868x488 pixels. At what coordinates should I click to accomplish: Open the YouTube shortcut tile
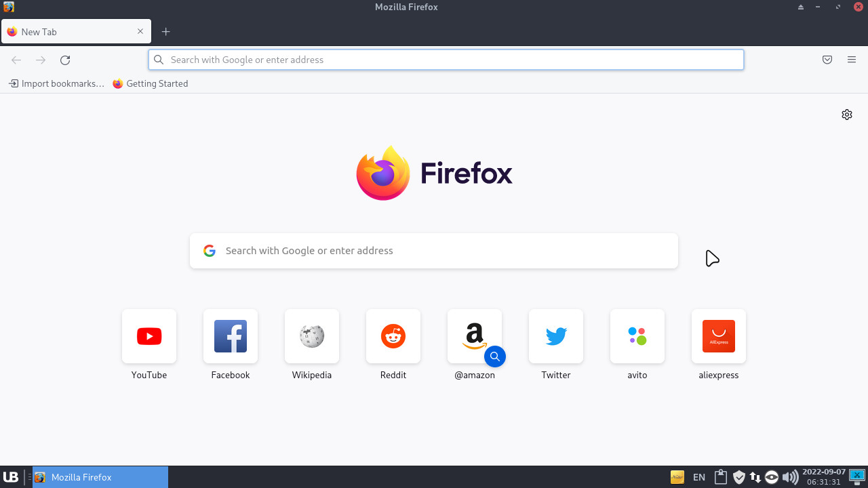click(149, 336)
